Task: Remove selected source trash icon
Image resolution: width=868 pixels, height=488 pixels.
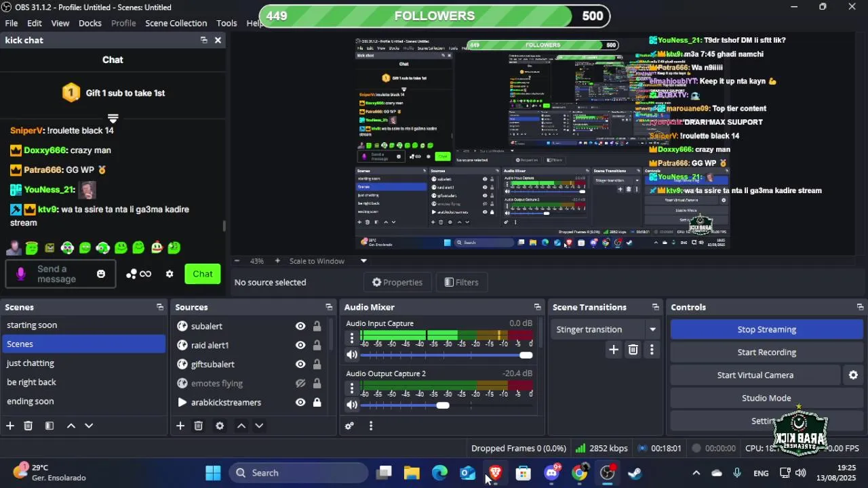Action: point(199,426)
